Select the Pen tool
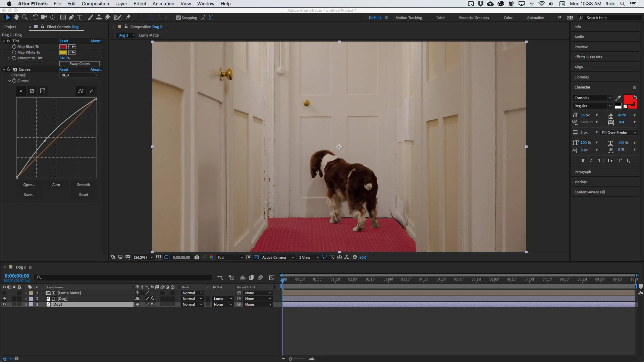 [x=71, y=17]
